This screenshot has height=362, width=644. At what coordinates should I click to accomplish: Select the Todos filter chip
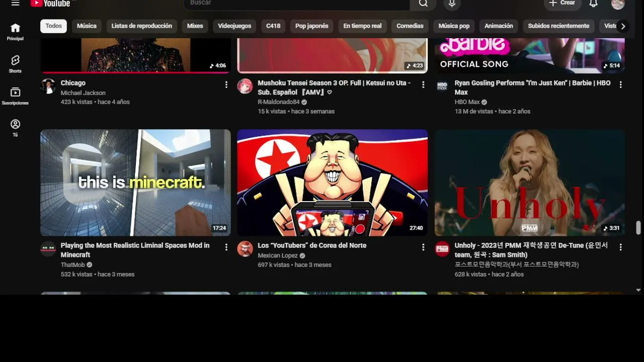tap(53, 26)
